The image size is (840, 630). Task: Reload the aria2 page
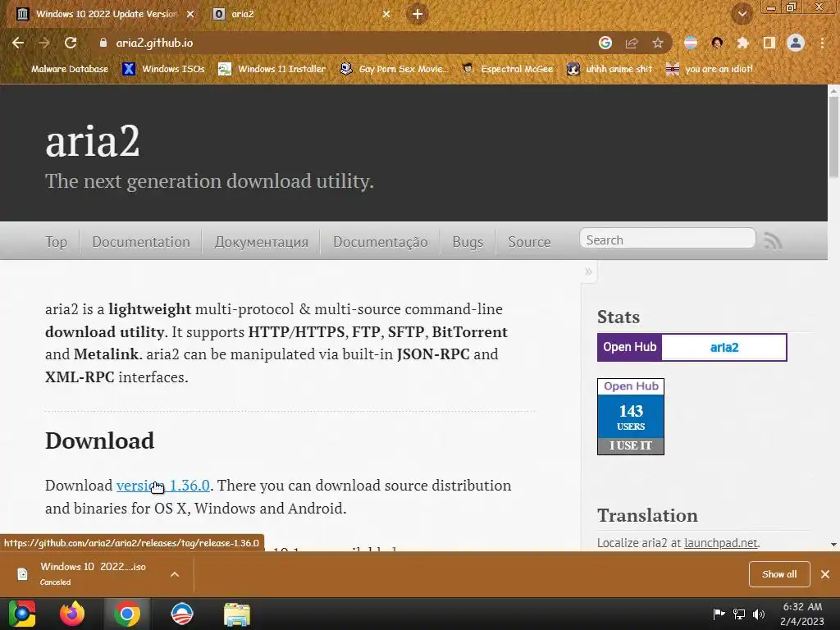(x=71, y=43)
